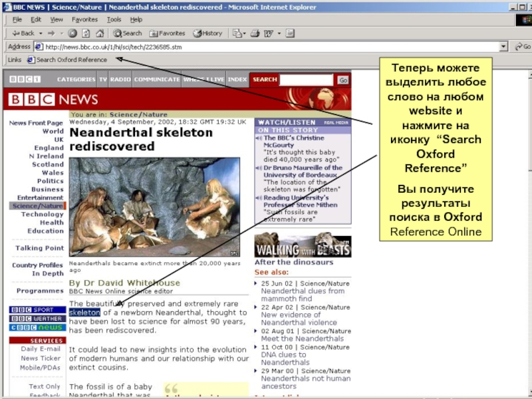Open the World section link
Screen dimensions: 532x399
pos(53,131)
